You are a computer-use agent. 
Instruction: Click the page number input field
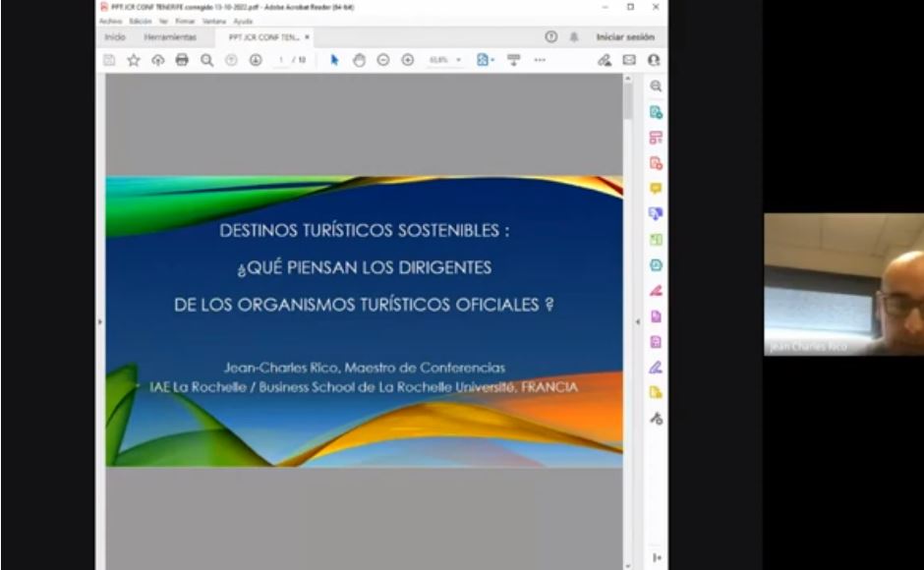(282, 60)
